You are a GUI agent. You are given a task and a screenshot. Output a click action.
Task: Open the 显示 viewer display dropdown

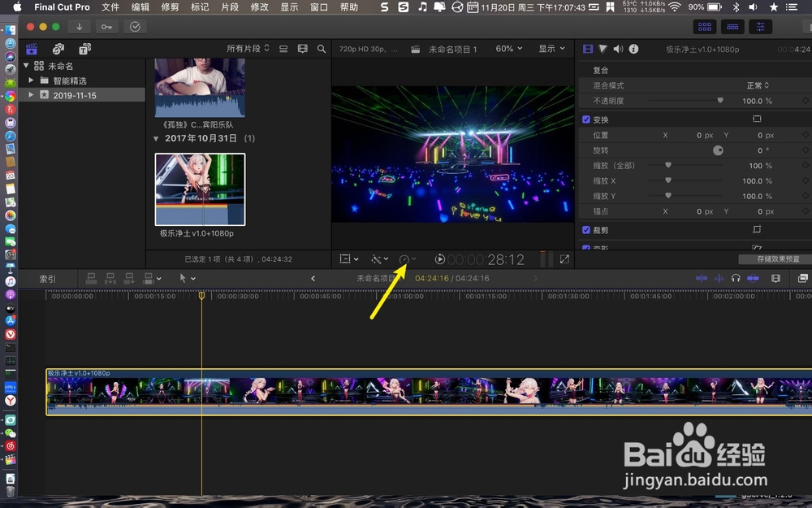(x=551, y=48)
